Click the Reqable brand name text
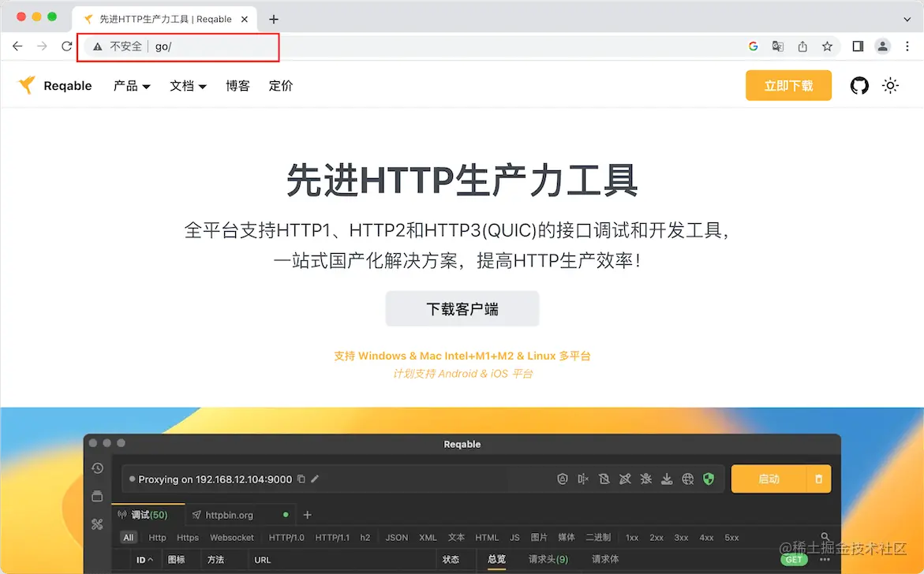The width and height of the screenshot is (924, 574). point(68,86)
